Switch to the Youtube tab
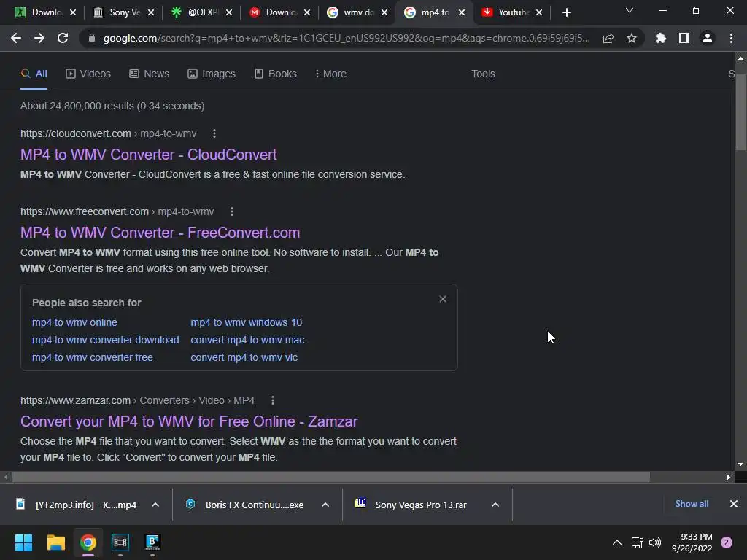This screenshot has height=560, width=747. click(514, 12)
